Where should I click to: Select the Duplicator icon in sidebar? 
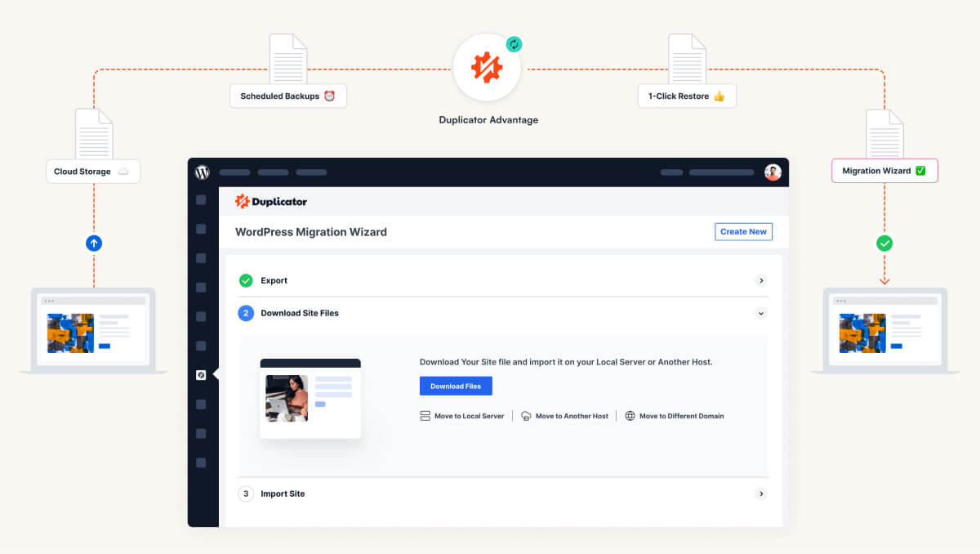click(x=201, y=375)
